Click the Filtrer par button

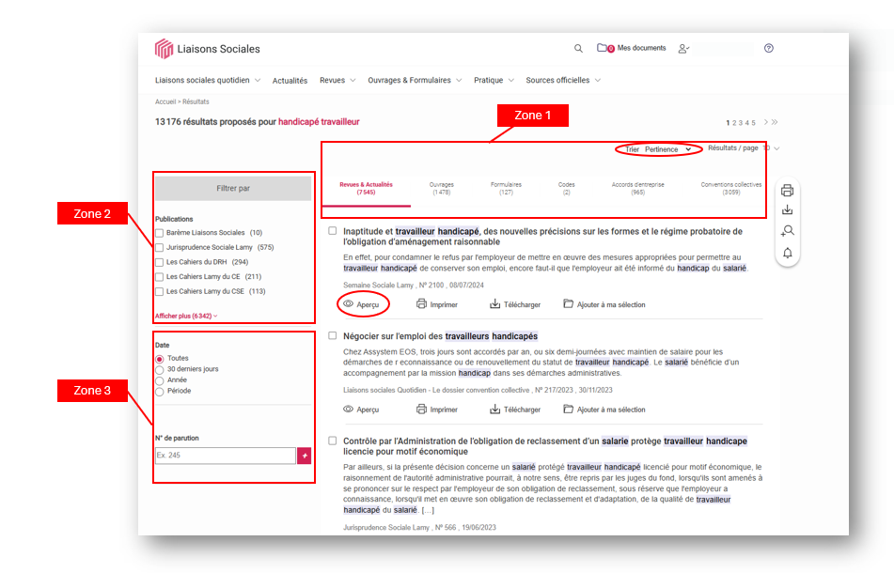coord(233,189)
